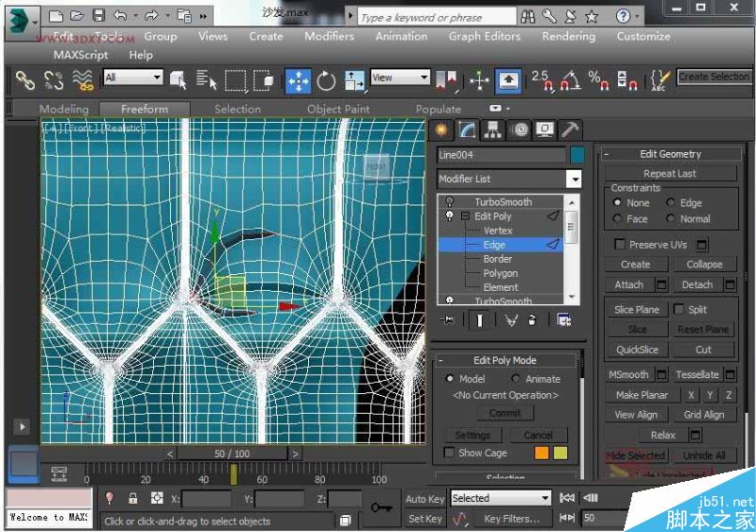
Task: Toggle the TurboSmooth modifier lightbulb
Action: [x=450, y=201]
